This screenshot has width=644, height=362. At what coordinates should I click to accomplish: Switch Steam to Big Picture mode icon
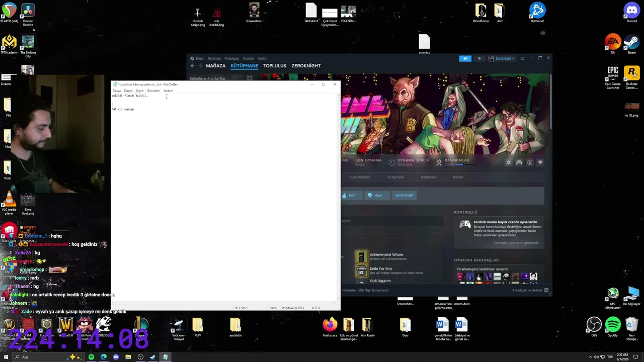point(522,58)
